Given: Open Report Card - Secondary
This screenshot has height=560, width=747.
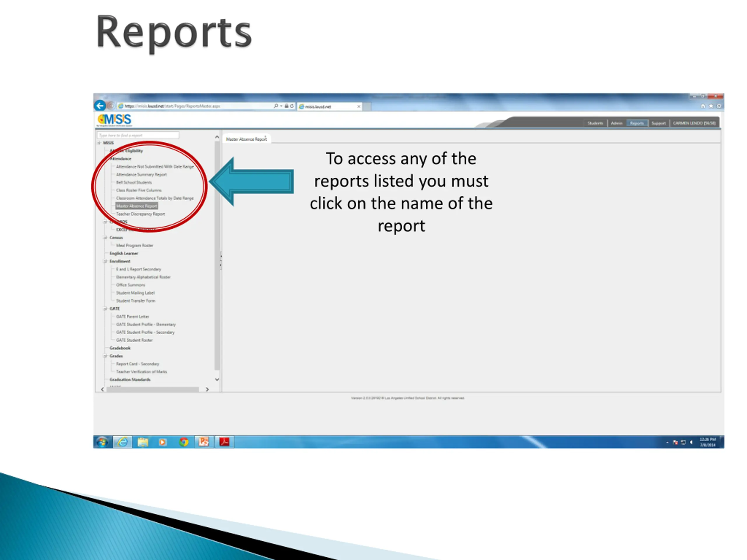Looking at the screenshot, I should tap(138, 364).
